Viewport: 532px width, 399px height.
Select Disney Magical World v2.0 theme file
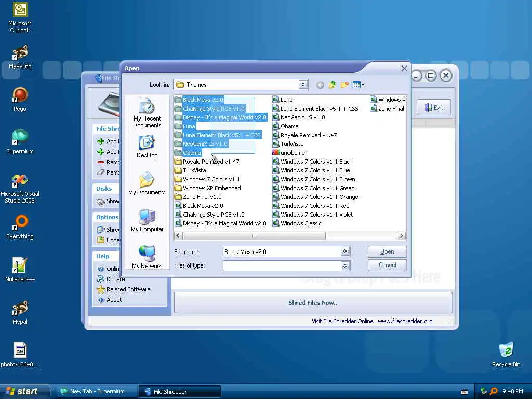[x=220, y=223]
